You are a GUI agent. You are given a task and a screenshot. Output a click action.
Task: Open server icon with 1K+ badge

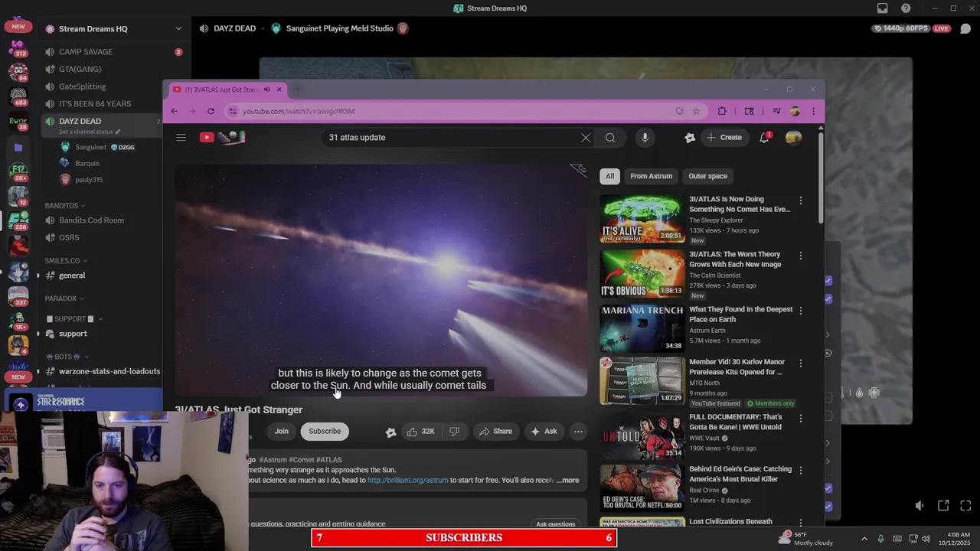(18, 320)
